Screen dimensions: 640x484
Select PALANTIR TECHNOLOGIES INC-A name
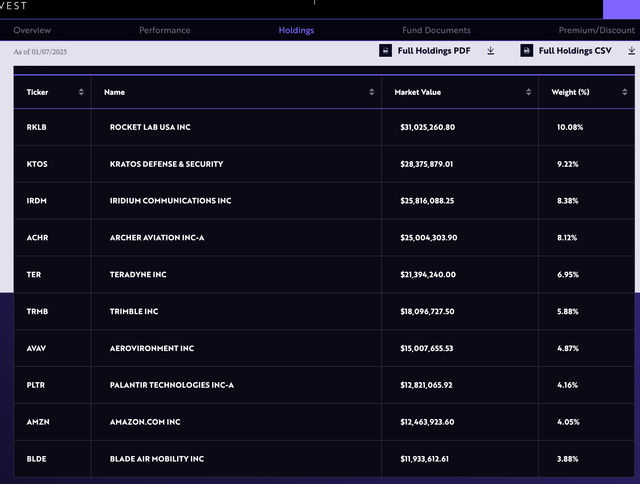click(172, 385)
